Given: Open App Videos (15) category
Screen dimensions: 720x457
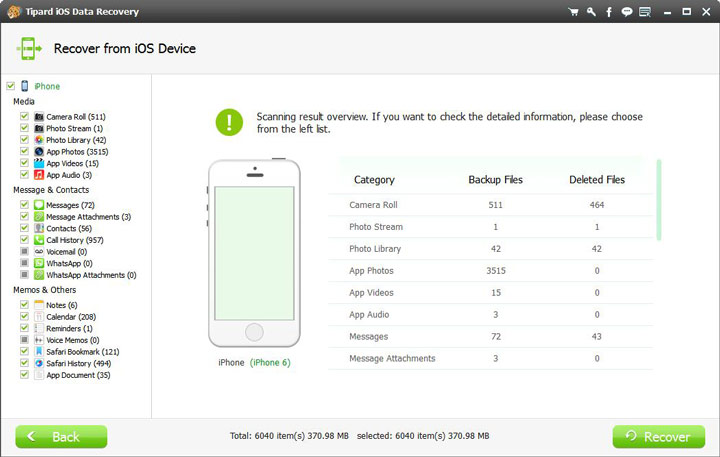Looking at the screenshot, I should [x=73, y=164].
